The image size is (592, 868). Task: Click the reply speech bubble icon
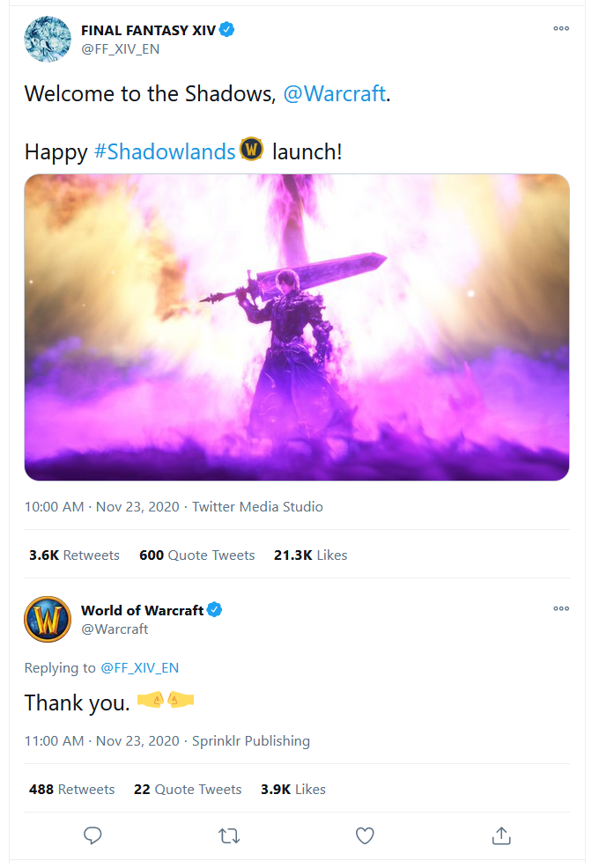click(92, 835)
